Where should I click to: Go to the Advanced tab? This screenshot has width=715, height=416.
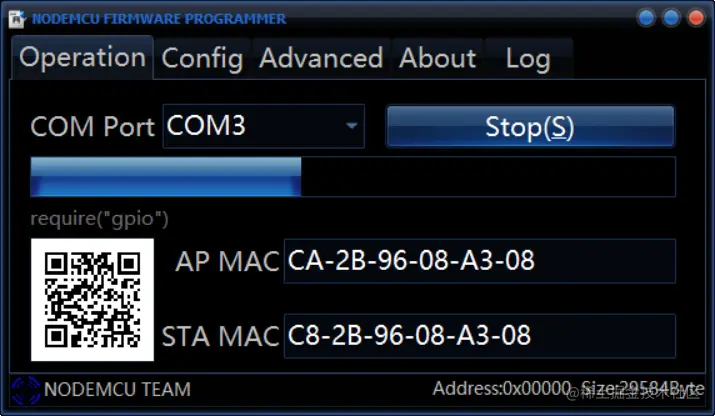tap(321, 59)
